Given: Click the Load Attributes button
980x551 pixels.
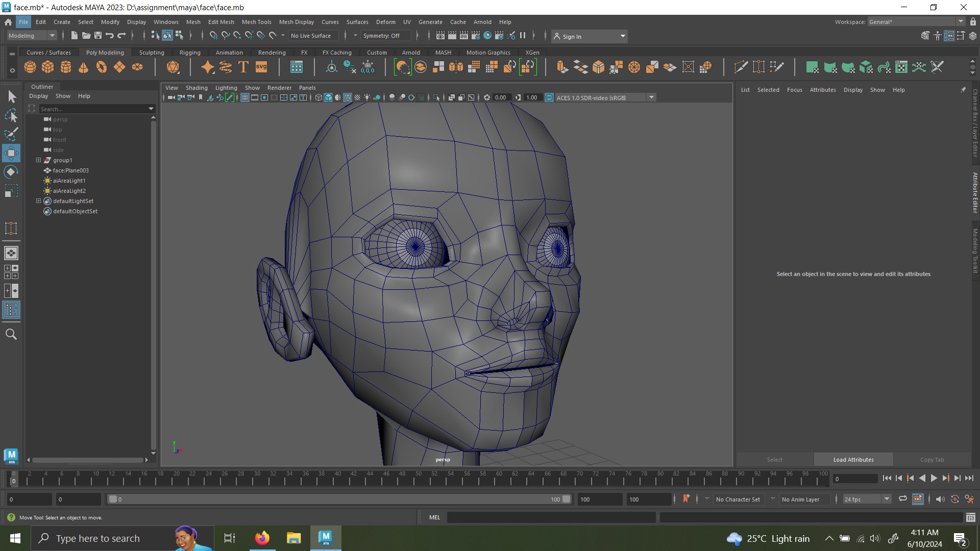Looking at the screenshot, I should coord(853,460).
